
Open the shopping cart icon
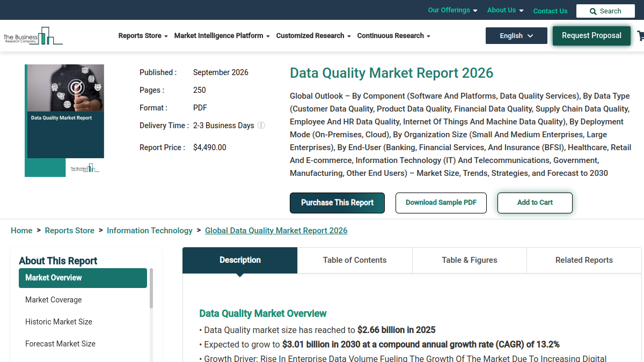[641, 36]
